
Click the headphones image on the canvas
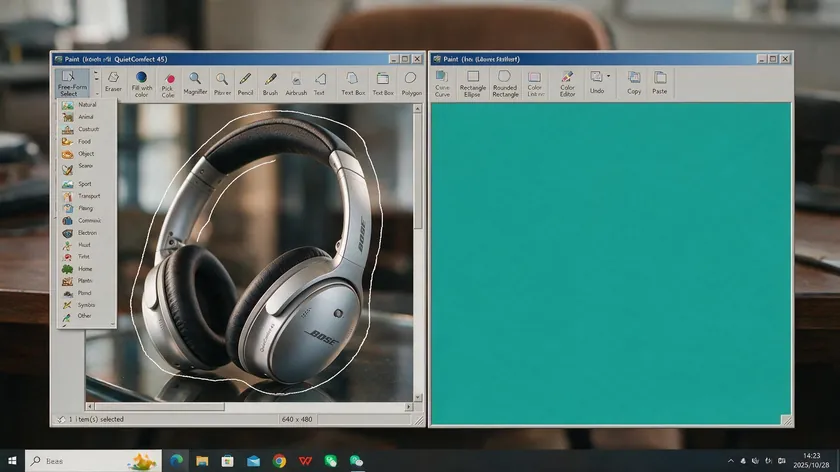(257, 252)
